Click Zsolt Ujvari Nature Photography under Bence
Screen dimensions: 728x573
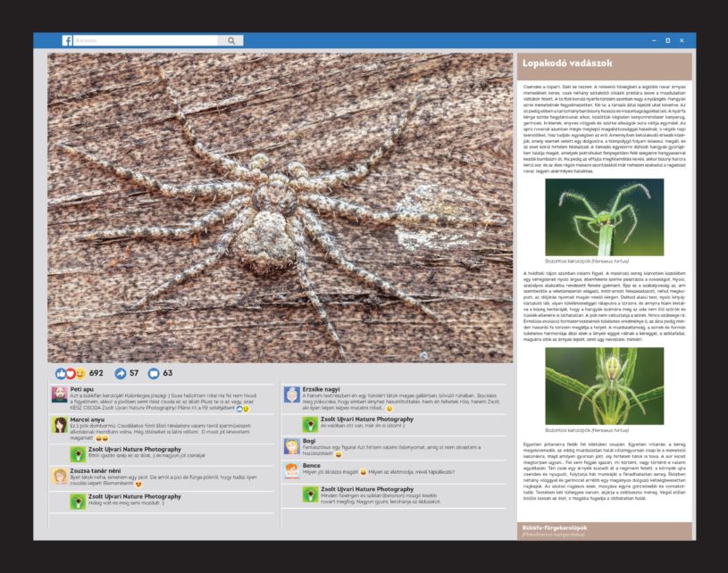(x=366, y=489)
